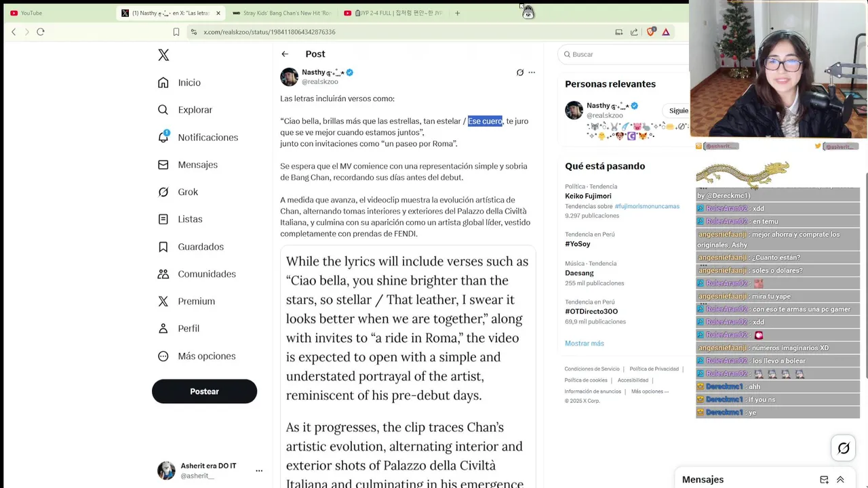This screenshot has height=488, width=868.
Task: Click the Grok icon on the post header
Action: (520, 73)
